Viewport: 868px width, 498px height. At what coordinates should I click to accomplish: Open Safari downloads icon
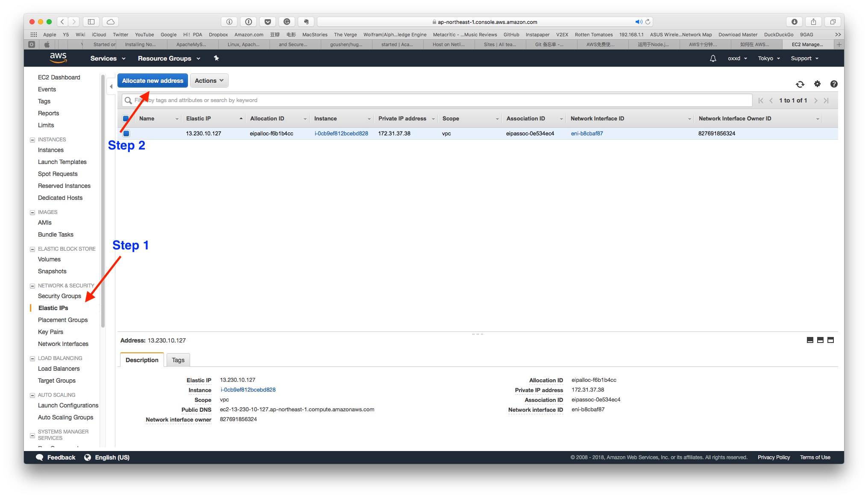click(x=795, y=22)
